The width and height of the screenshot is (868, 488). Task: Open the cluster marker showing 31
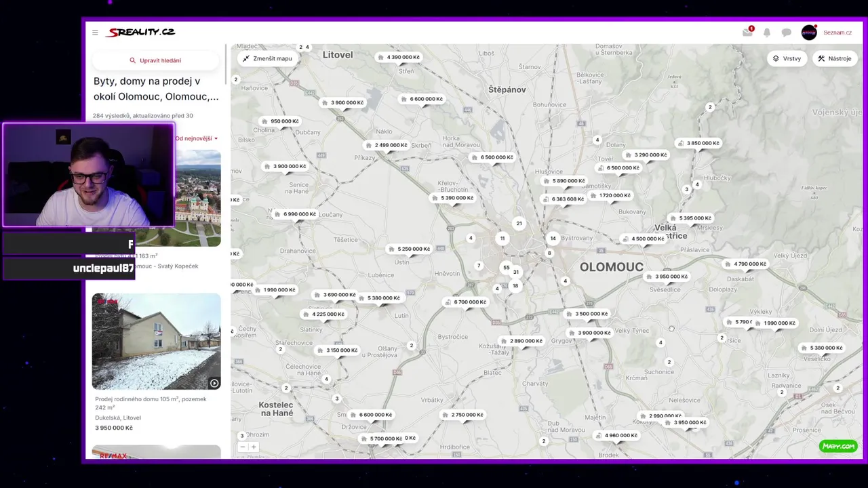pos(515,272)
